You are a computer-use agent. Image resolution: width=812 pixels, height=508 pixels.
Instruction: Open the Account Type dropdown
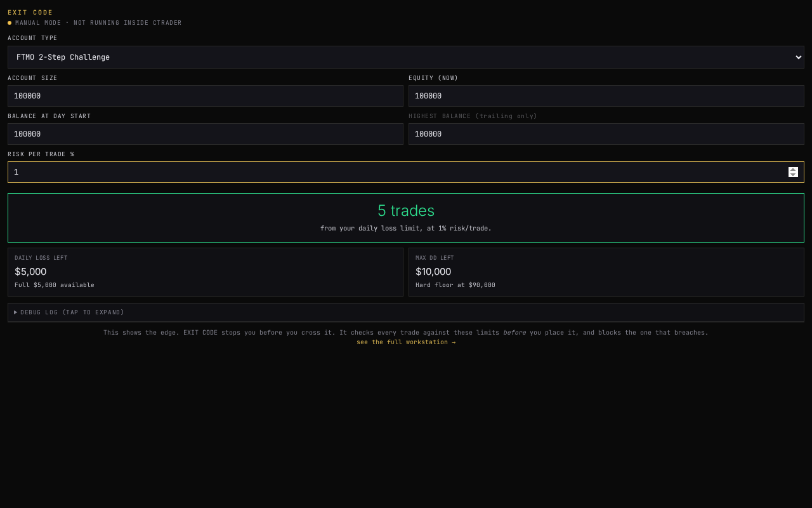[x=406, y=57]
